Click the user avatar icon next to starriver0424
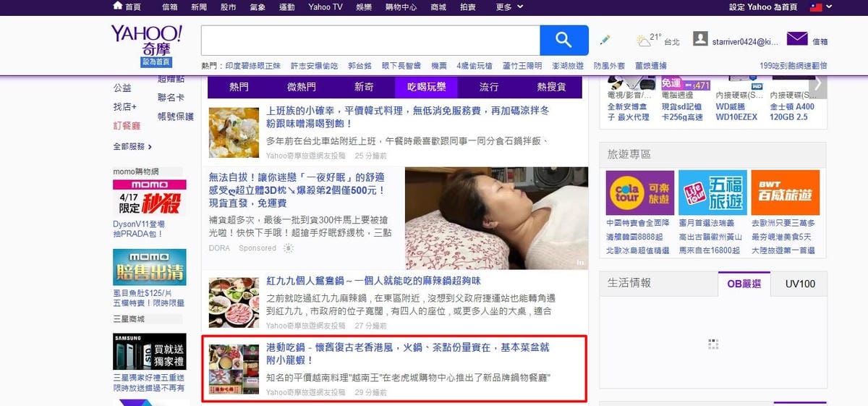Image resolution: width=868 pixels, height=406 pixels. (699, 38)
